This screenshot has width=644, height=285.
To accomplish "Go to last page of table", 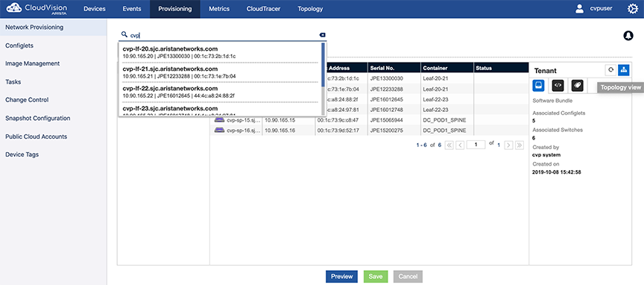I will click(520, 145).
